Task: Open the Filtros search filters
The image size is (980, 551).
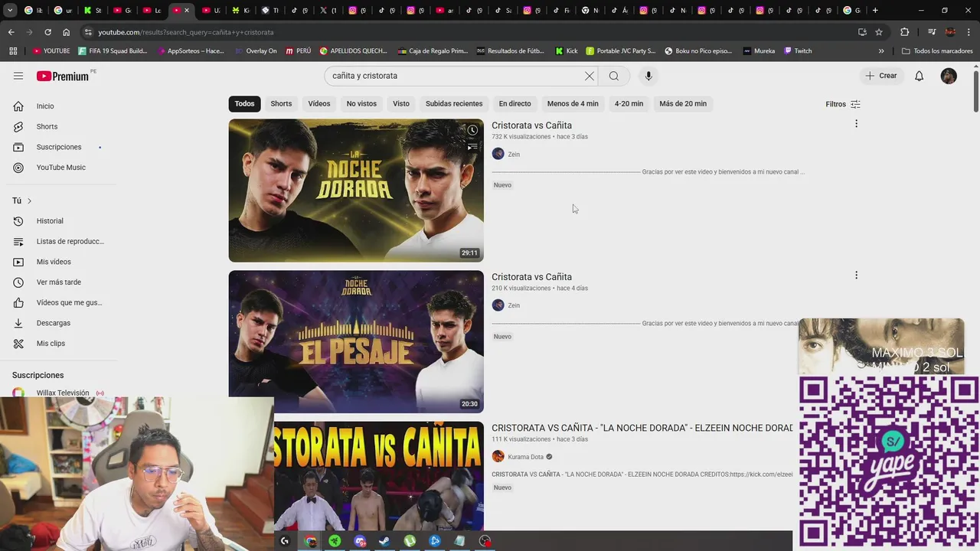Action: [x=843, y=104]
